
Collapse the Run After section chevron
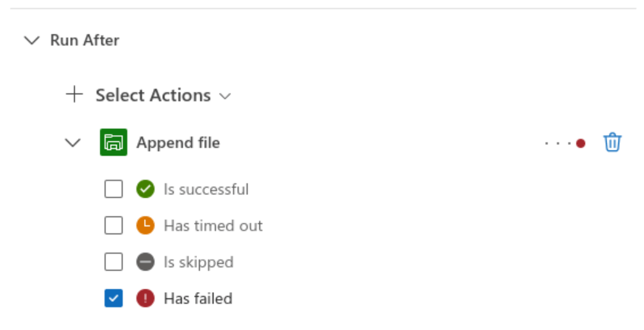[32, 40]
